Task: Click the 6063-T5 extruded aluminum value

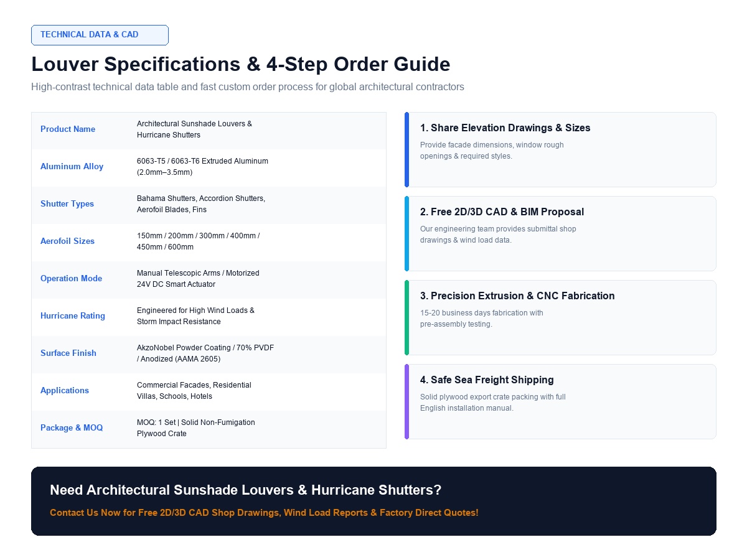Action: 202,167
